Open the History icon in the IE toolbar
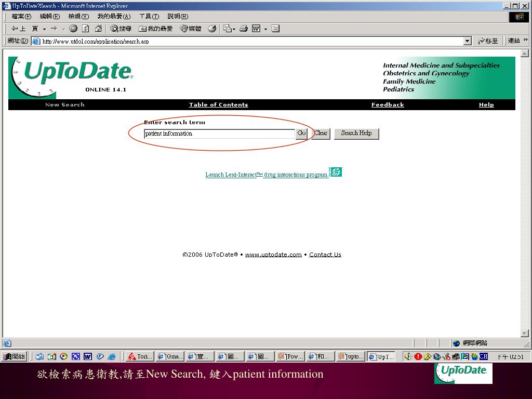This screenshot has height=399, width=532. pyautogui.click(x=212, y=29)
